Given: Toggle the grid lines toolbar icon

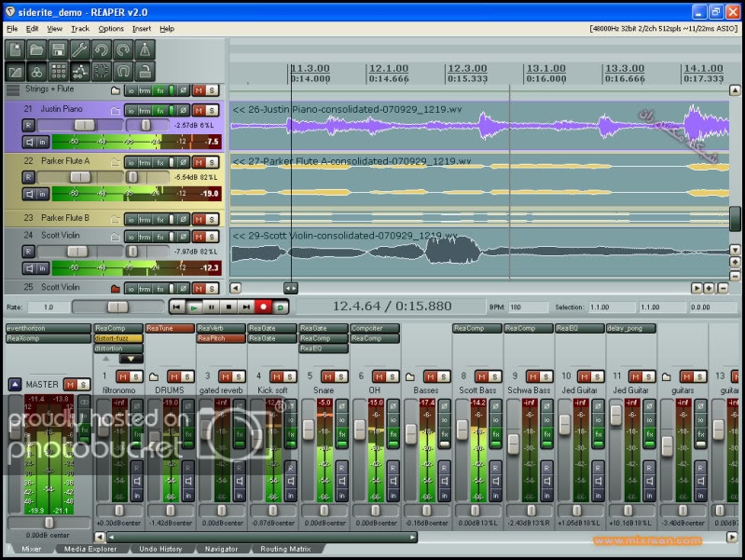Looking at the screenshot, I should point(59,72).
